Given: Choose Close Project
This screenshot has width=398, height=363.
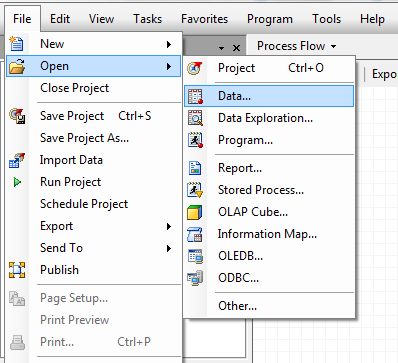Looking at the screenshot, I should (x=94, y=88).
